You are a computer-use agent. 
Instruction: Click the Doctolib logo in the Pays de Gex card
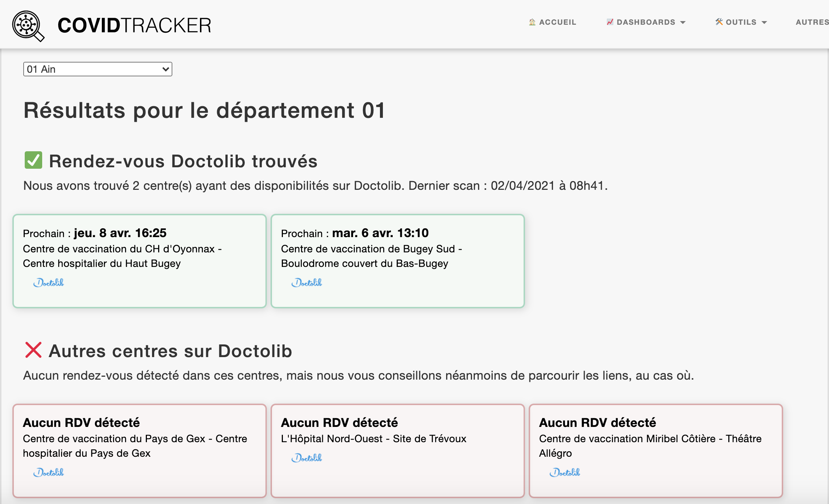point(48,472)
